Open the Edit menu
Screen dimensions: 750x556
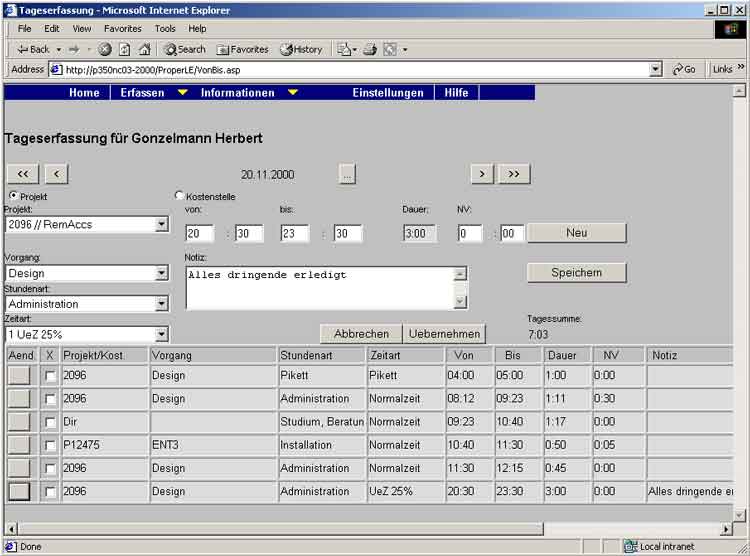click(52, 29)
